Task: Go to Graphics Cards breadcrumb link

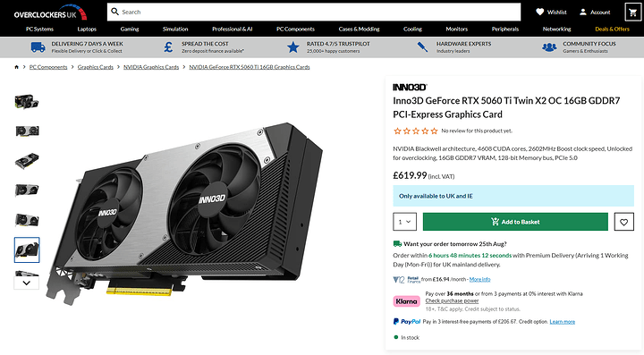Action: pyautogui.click(x=96, y=67)
